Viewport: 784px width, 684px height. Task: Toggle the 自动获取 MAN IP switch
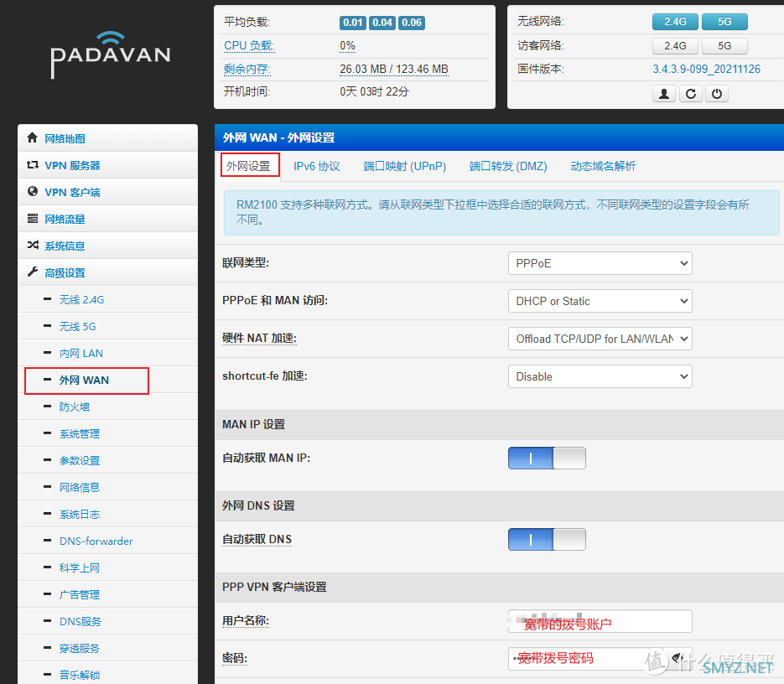click(547, 458)
